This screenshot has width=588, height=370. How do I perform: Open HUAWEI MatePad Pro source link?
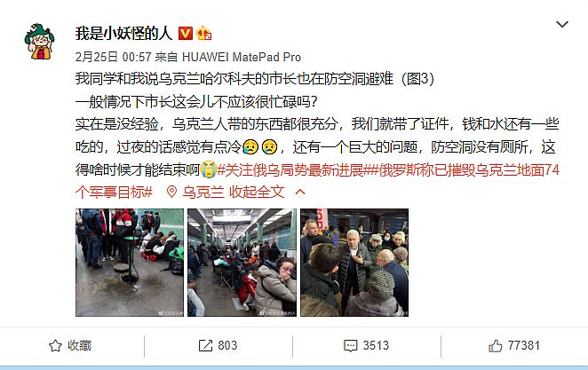tap(241, 57)
